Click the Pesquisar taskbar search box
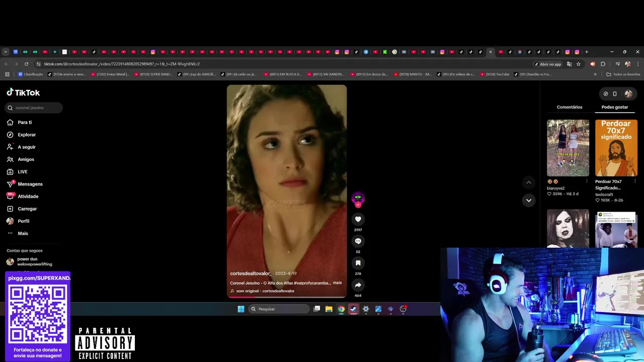The height and width of the screenshot is (362, 644). [279, 309]
